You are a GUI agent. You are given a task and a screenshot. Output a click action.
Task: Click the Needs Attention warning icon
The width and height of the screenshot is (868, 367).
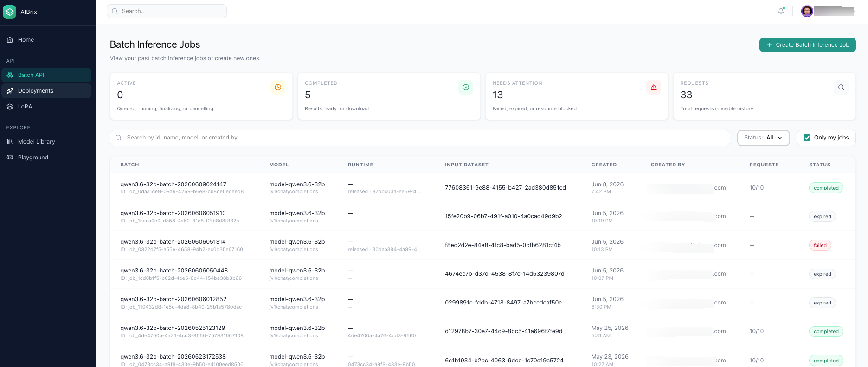pyautogui.click(x=654, y=87)
